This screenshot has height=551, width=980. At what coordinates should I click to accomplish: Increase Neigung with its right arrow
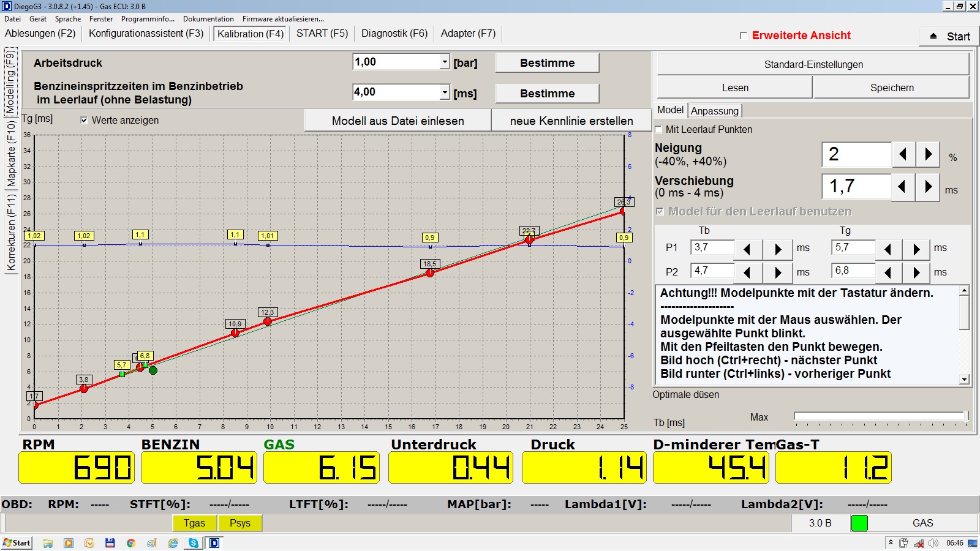point(929,154)
